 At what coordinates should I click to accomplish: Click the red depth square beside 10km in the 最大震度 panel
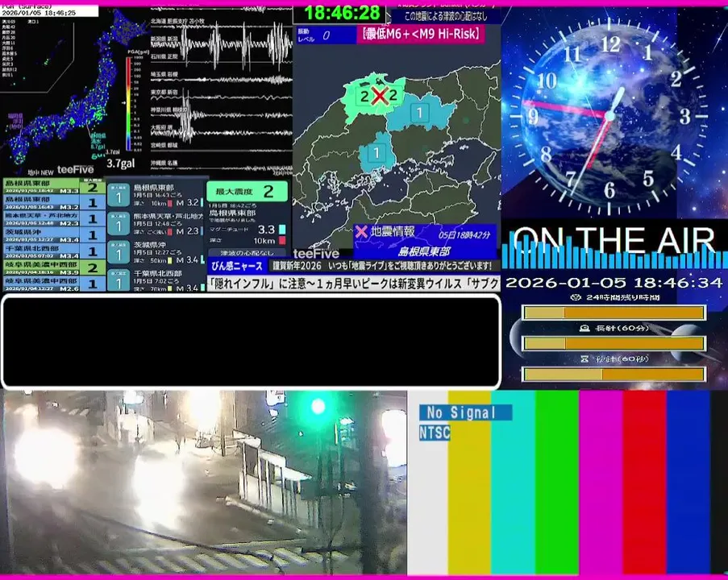click(282, 240)
